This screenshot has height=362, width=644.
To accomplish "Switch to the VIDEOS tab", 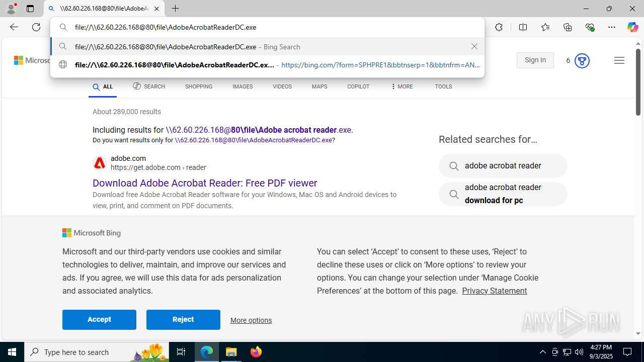I will click(x=282, y=86).
